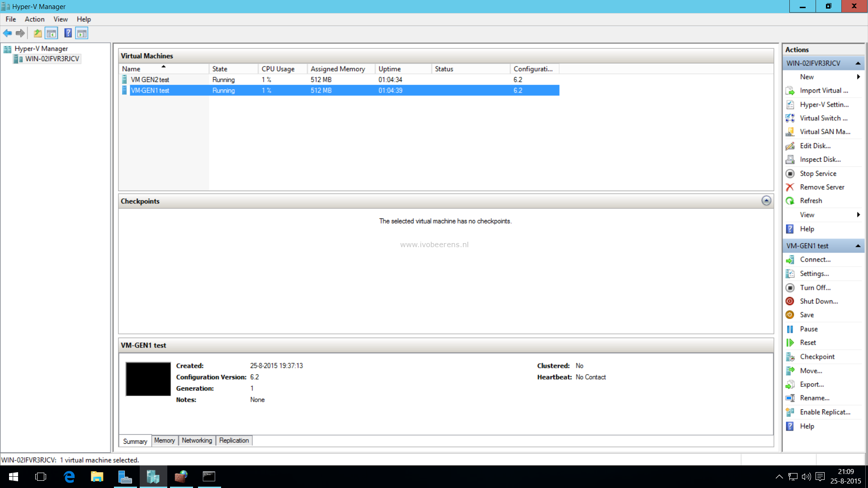The image size is (868, 488).
Task: Sort by the Name column header
Action: tap(165, 69)
